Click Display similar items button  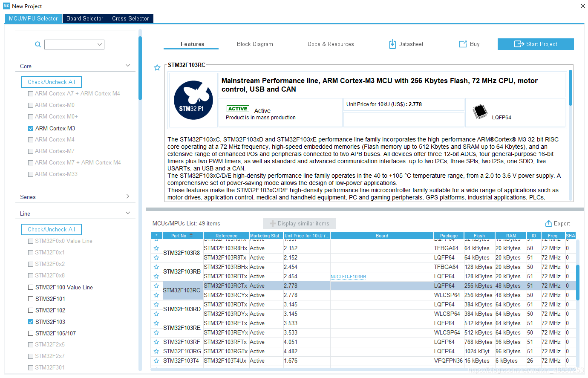coord(300,223)
